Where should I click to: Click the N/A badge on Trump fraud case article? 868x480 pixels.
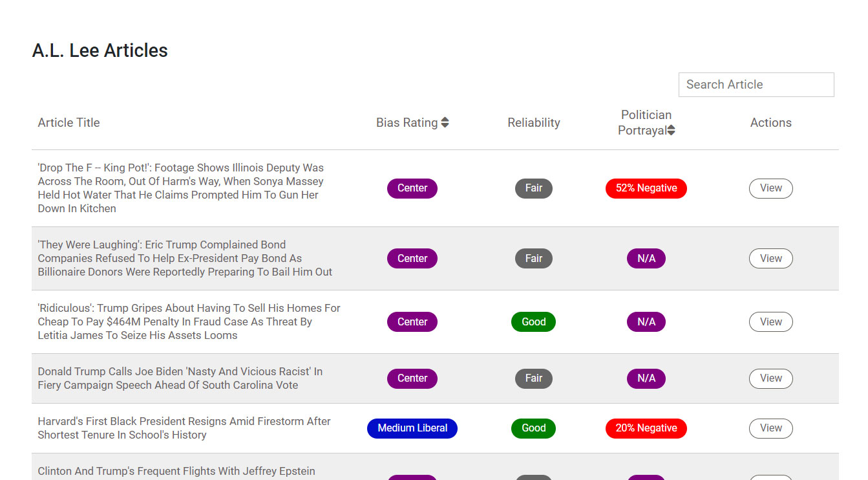point(646,322)
